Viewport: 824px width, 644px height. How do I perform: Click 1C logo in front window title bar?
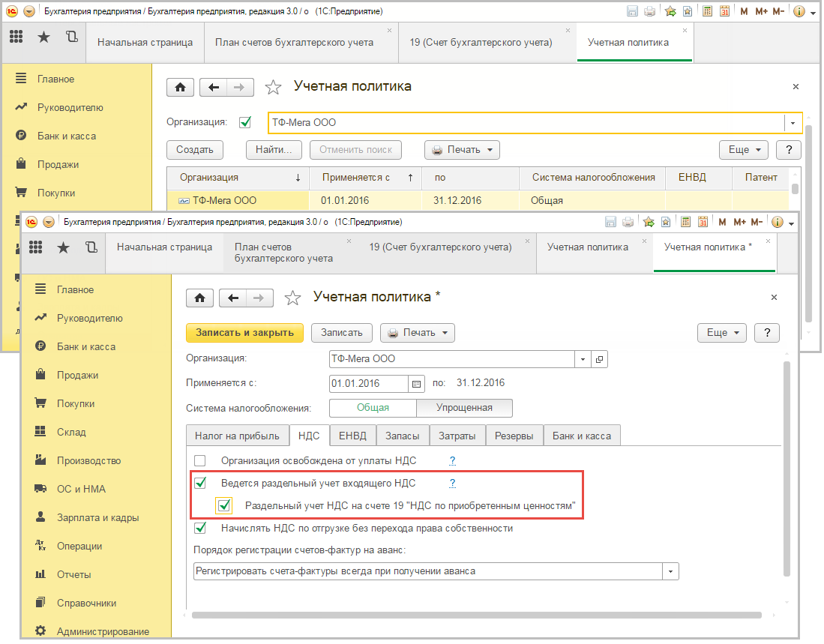click(31, 222)
